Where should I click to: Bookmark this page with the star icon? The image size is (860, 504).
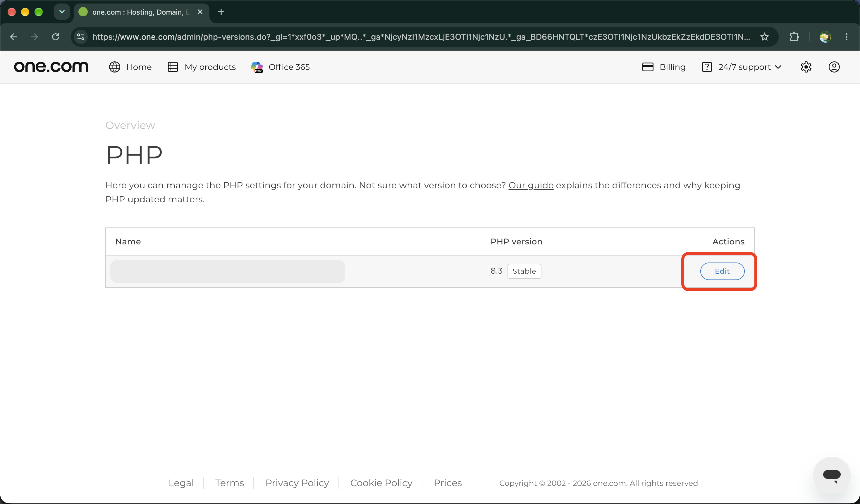click(x=765, y=37)
